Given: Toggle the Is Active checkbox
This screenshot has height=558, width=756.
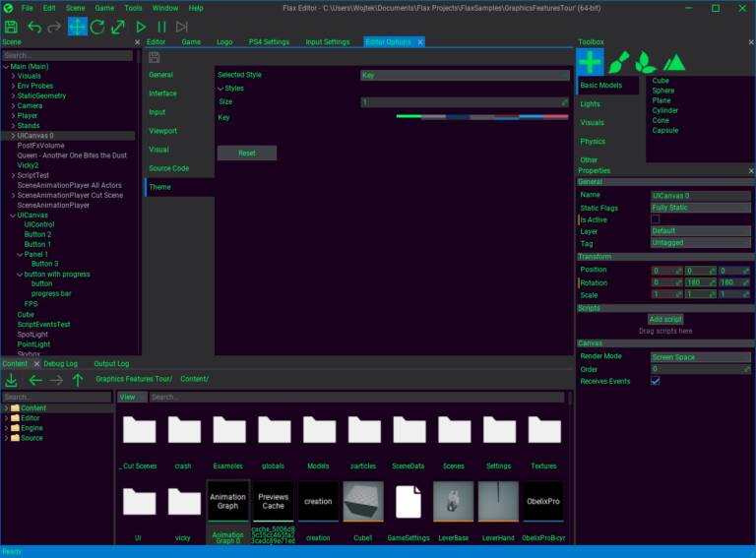Looking at the screenshot, I should pos(656,219).
